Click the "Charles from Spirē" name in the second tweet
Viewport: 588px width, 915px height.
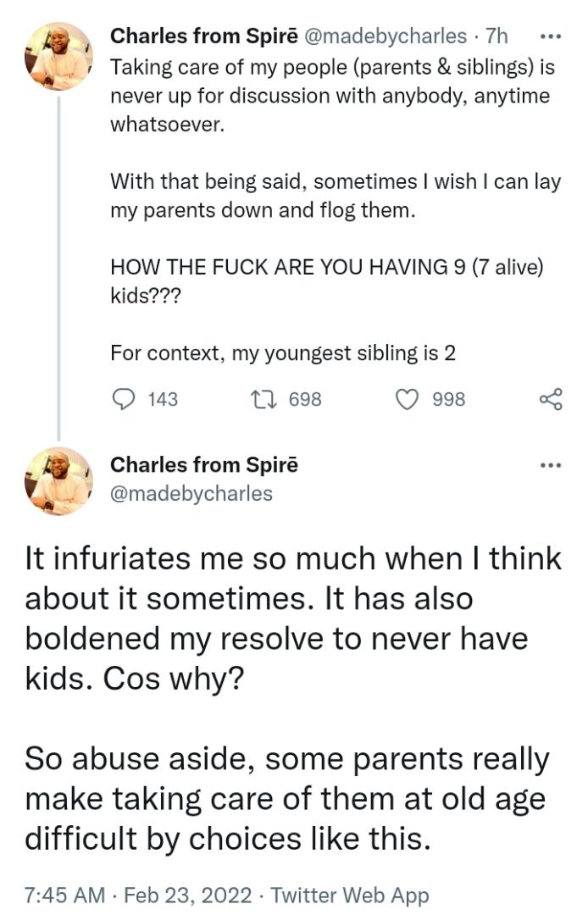(203, 465)
